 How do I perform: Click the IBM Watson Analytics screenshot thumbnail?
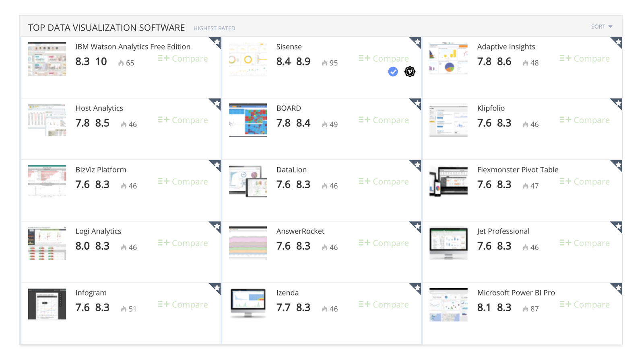[47, 59]
